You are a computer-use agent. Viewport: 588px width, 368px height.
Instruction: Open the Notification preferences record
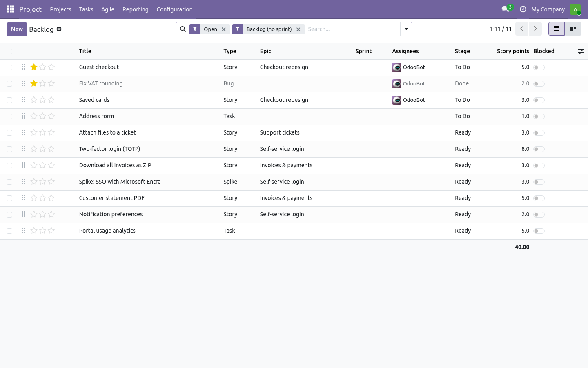tap(294, 215)
